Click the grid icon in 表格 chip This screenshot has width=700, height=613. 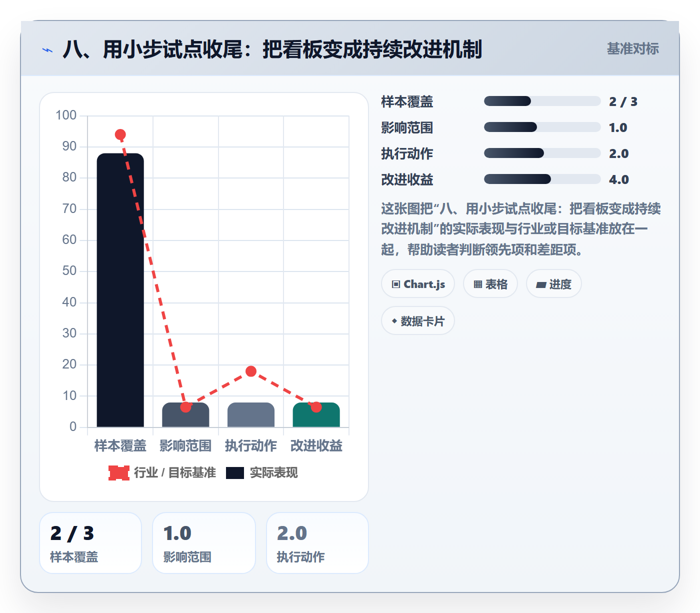click(478, 284)
